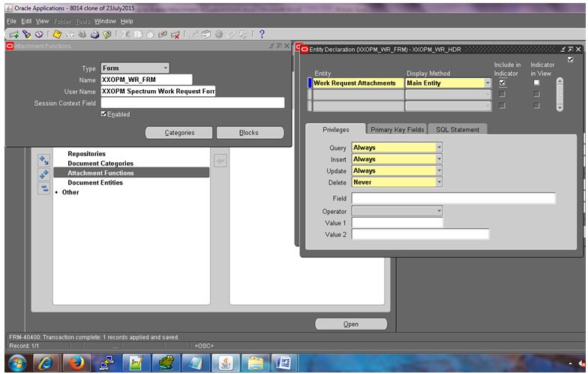The width and height of the screenshot is (588, 374).
Task: Open the Update privilege dropdown
Action: coord(439,170)
